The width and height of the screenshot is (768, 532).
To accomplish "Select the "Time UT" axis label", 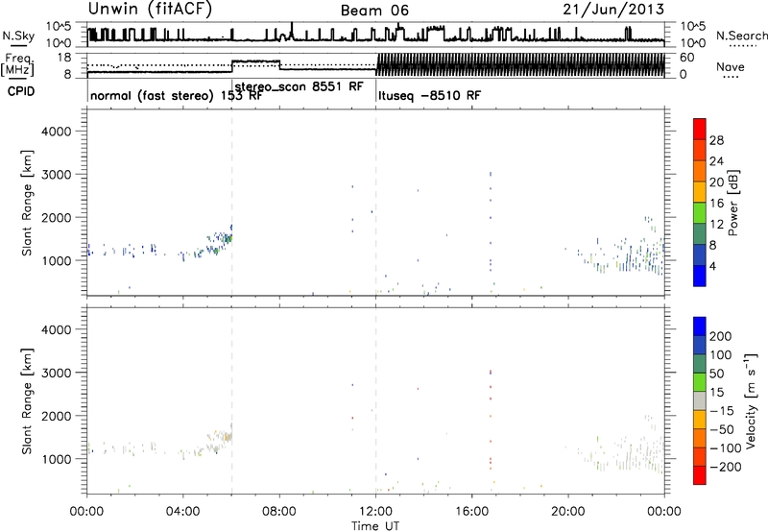I will pyautogui.click(x=375, y=526).
